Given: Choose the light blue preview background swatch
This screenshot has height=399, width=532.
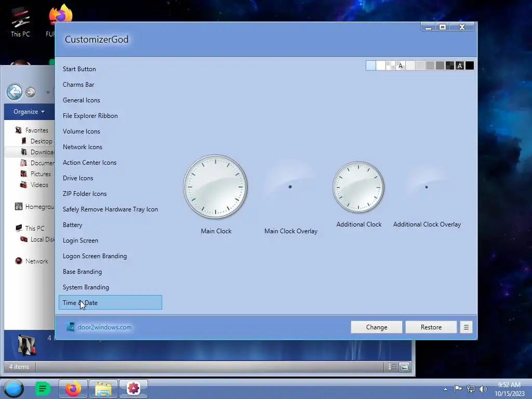Looking at the screenshot, I should pyautogui.click(x=371, y=65).
